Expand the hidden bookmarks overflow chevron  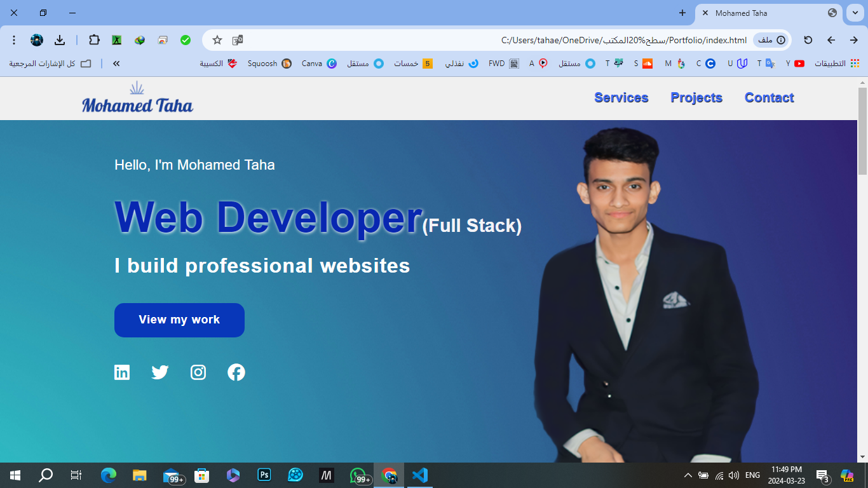[x=116, y=64]
